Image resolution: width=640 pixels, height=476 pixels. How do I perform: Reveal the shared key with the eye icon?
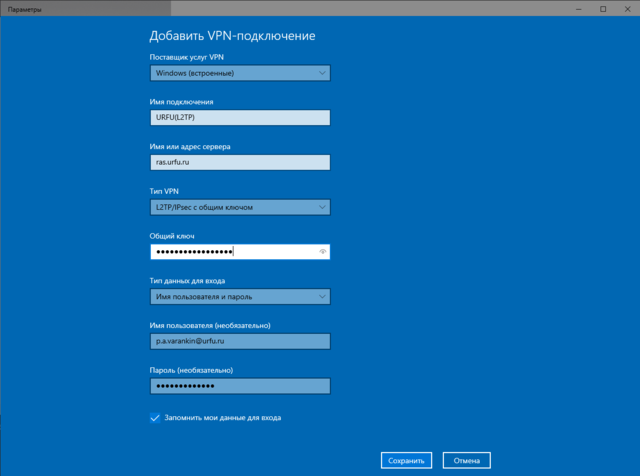(x=322, y=252)
